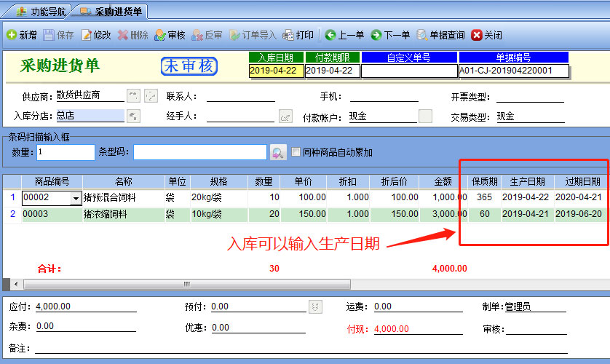Image resolution: width=610 pixels, height=364 pixels.
Task: Go to previous record with 上一单
Action: (x=345, y=35)
